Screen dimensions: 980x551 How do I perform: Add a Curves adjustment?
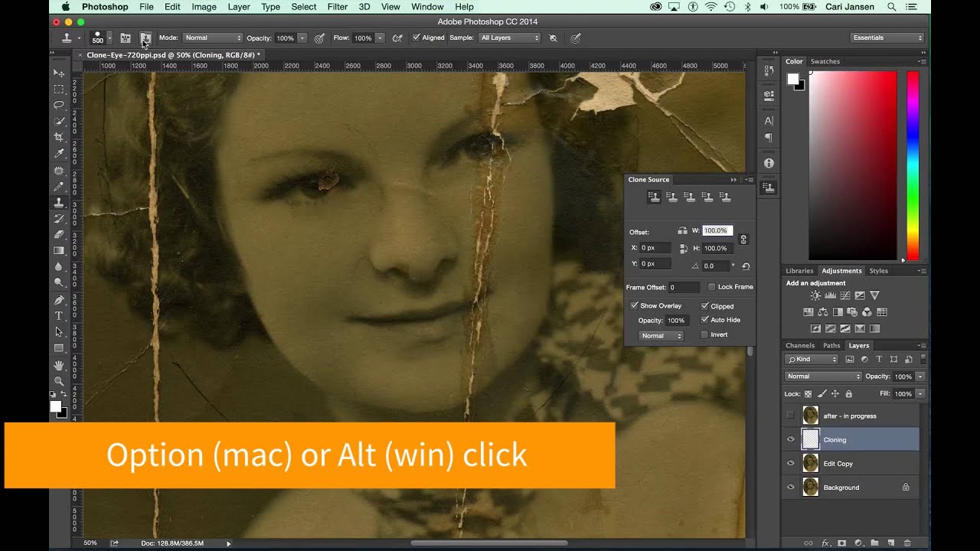click(844, 295)
